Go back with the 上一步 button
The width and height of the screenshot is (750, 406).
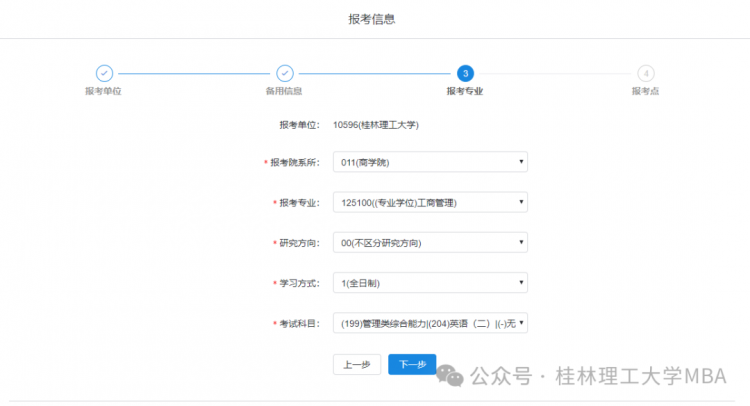[357, 364]
